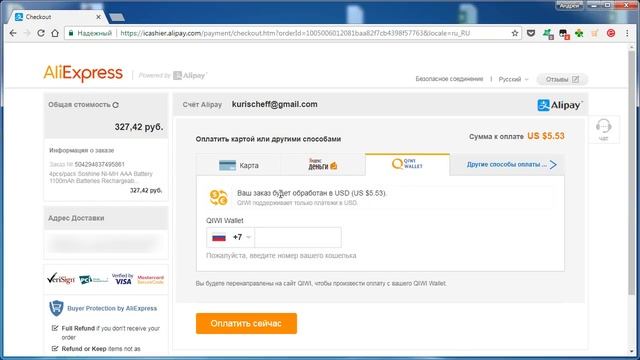
Task: Open a new browser tab
Action: pos(117,17)
